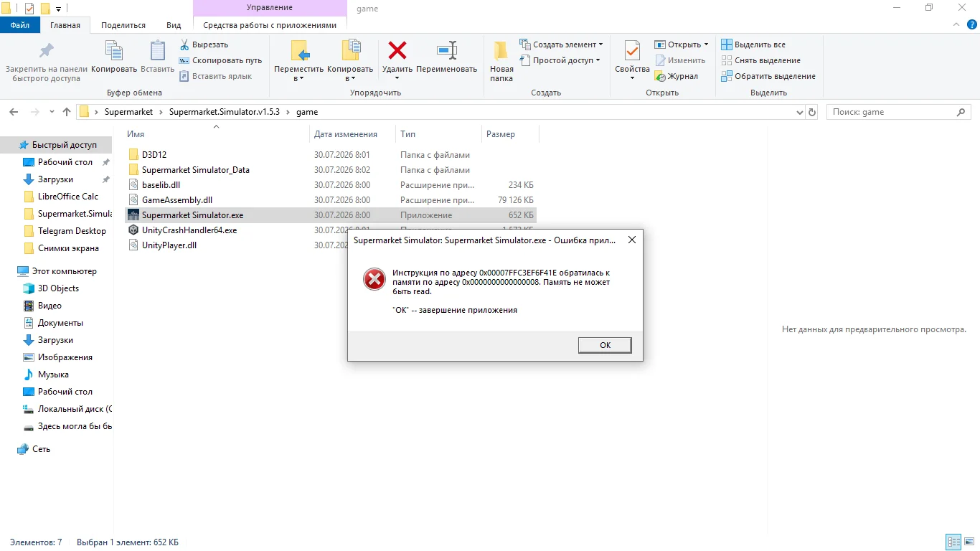Click the Вставить clipboard button

tap(157, 56)
